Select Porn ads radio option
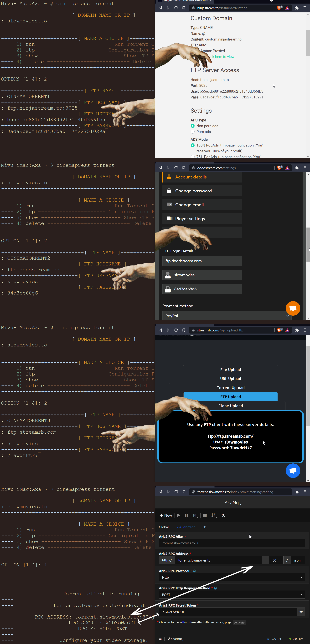 193,132
